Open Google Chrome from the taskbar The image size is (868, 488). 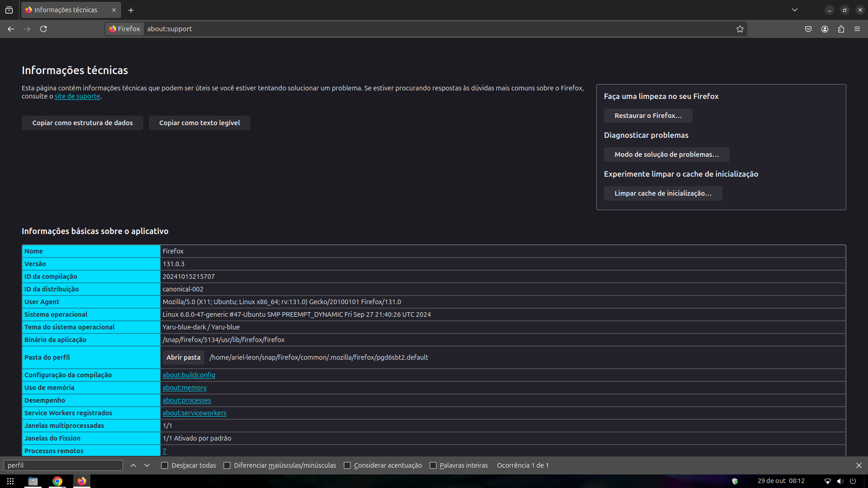pyautogui.click(x=57, y=481)
